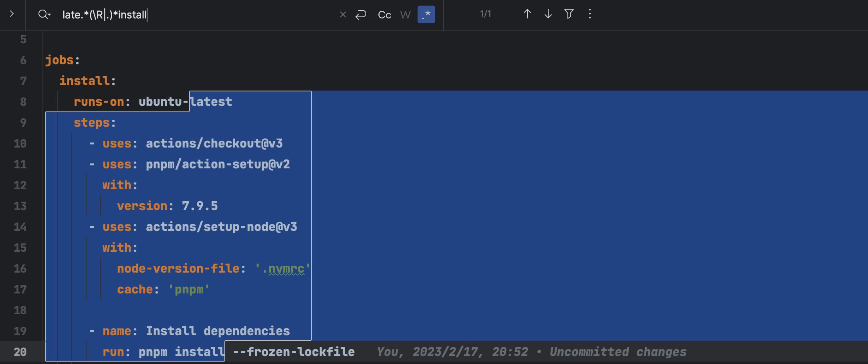The width and height of the screenshot is (868, 364).
Task: Click 'pnpm/action-setup@v2' value
Action: pos(218,164)
